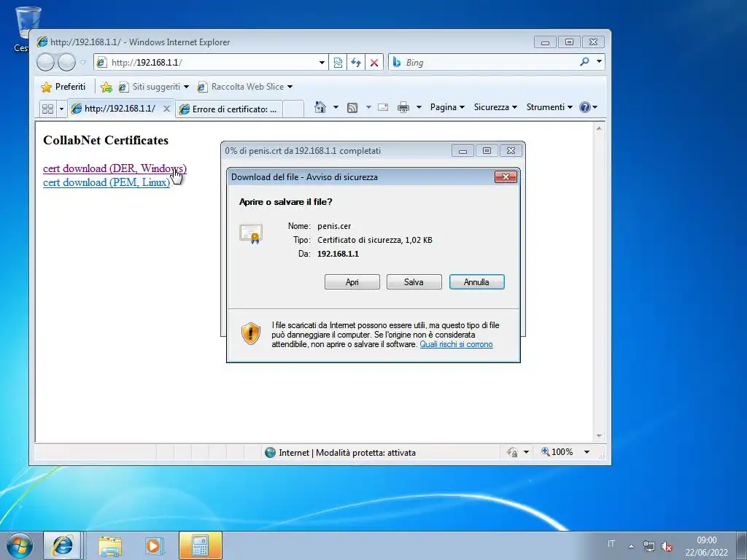Image resolution: width=747 pixels, height=560 pixels.
Task: Open the Sicurezza menu
Action: (x=495, y=107)
